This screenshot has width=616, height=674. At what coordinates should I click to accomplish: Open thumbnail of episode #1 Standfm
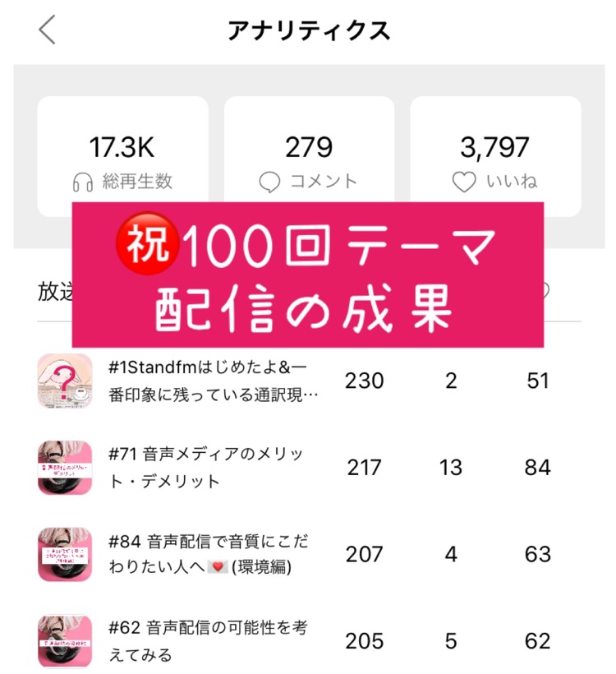pos(65,381)
